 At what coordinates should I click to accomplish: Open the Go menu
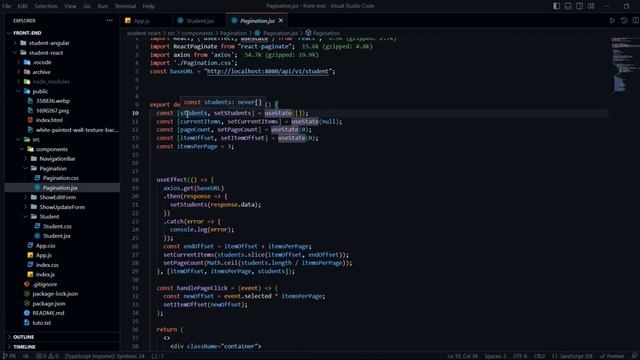click(87, 6)
